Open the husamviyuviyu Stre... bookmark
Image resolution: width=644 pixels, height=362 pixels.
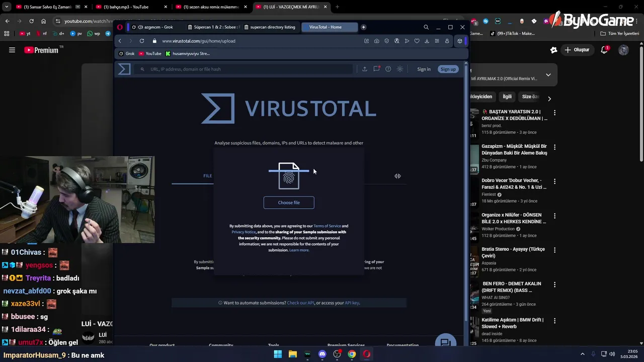(x=188, y=53)
